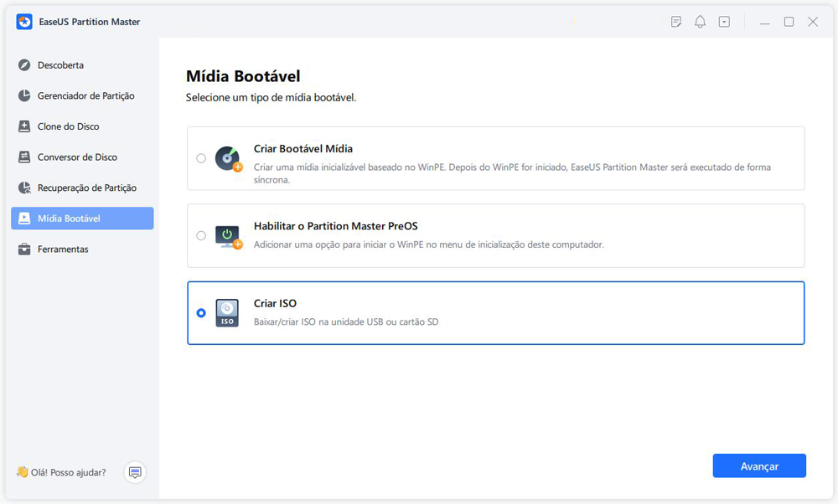The height and width of the screenshot is (504, 838).
Task: Expand the title bar dropdown menu icon
Action: [x=724, y=22]
